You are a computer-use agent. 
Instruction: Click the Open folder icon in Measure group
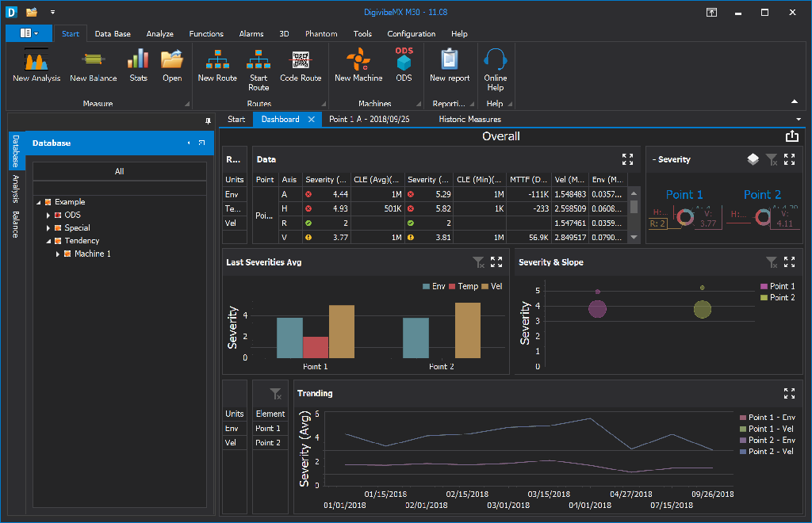pyautogui.click(x=172, y=65)
